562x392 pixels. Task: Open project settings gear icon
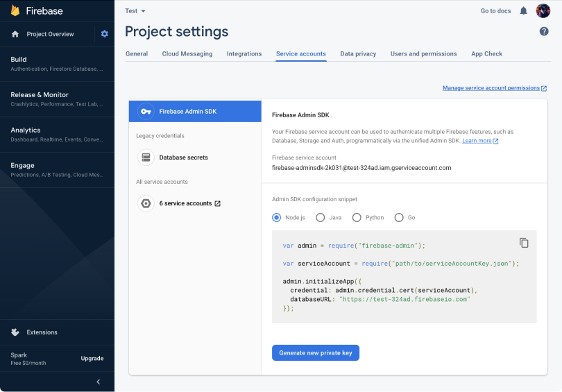click(104, 34)
